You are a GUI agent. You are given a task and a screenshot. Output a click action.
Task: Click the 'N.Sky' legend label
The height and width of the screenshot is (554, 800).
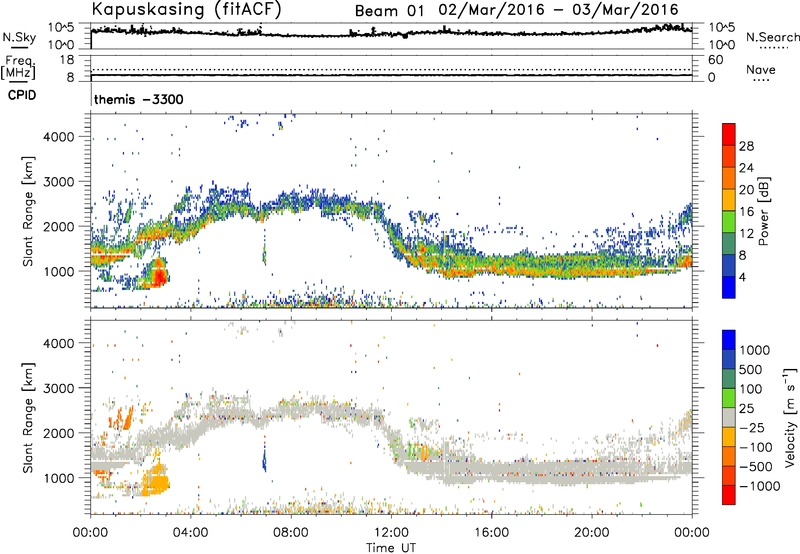tap(19, 37)
